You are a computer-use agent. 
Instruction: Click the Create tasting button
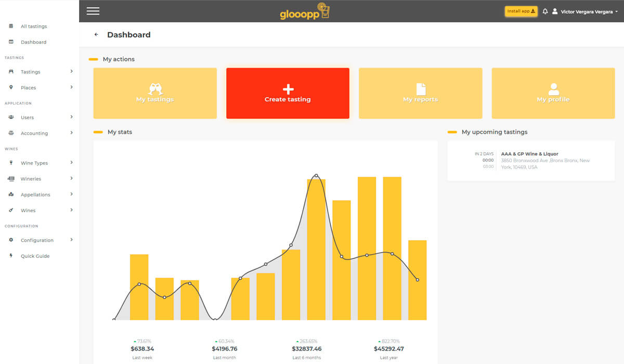coord(288,93)
